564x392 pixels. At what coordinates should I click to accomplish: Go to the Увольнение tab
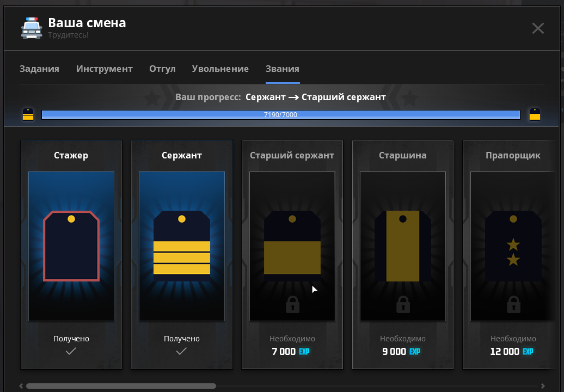click(x=220, y=69)
